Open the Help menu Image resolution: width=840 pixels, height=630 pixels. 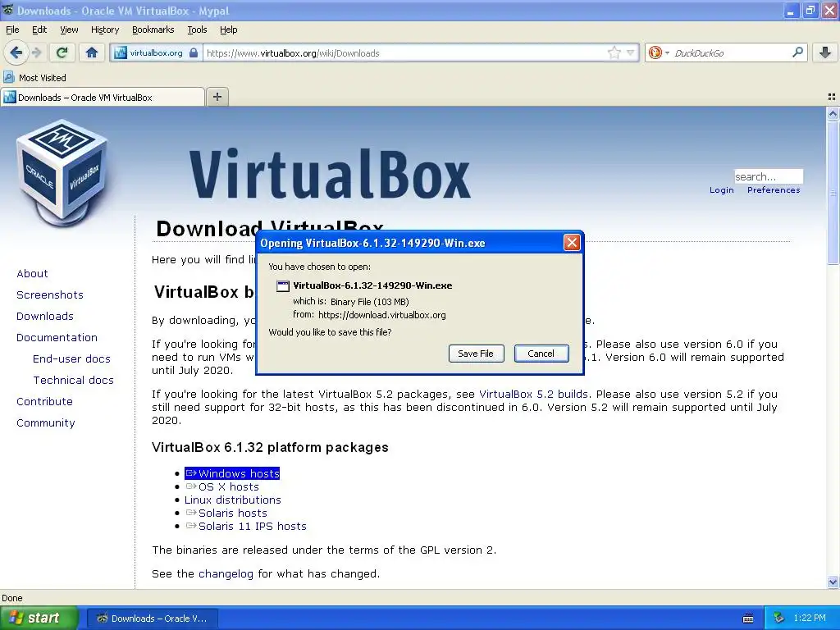(228, 30)
